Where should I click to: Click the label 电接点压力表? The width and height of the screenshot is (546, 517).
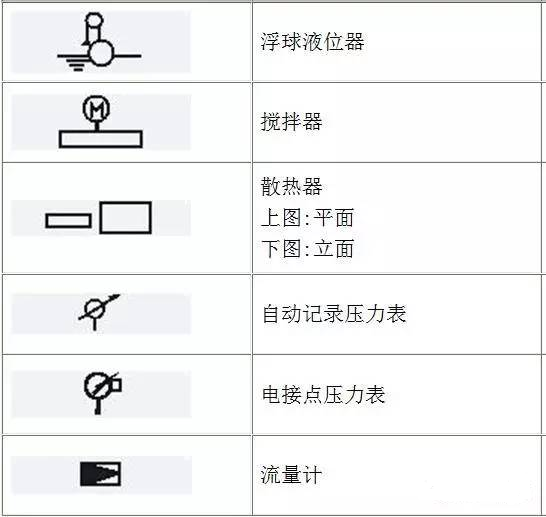click(323, 394)
